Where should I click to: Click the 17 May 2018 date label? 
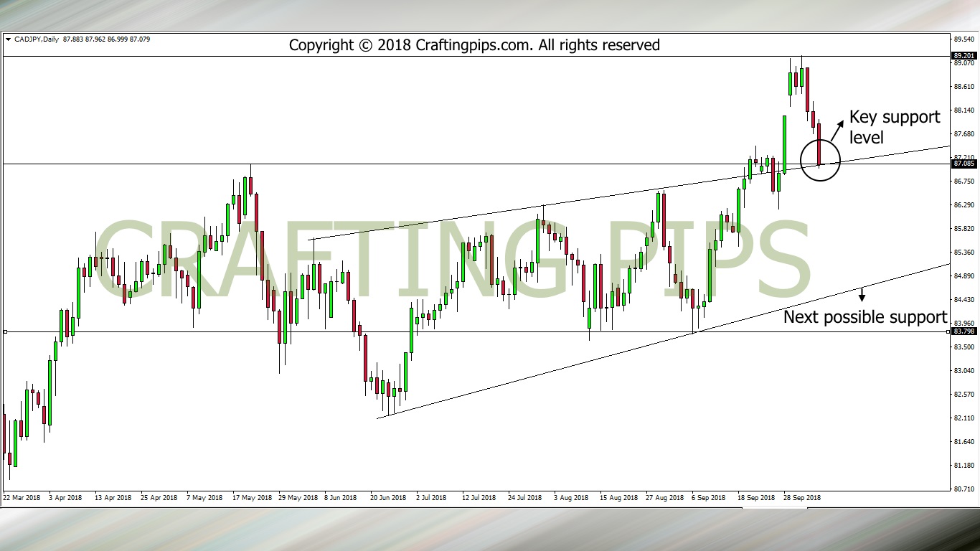(x=251, y=497)
